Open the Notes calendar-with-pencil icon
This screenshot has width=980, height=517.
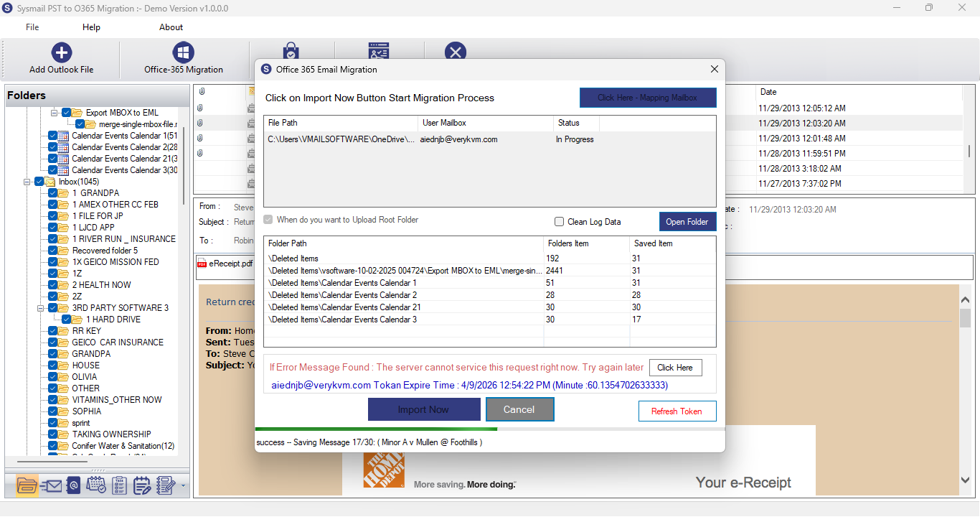point(142,486)
